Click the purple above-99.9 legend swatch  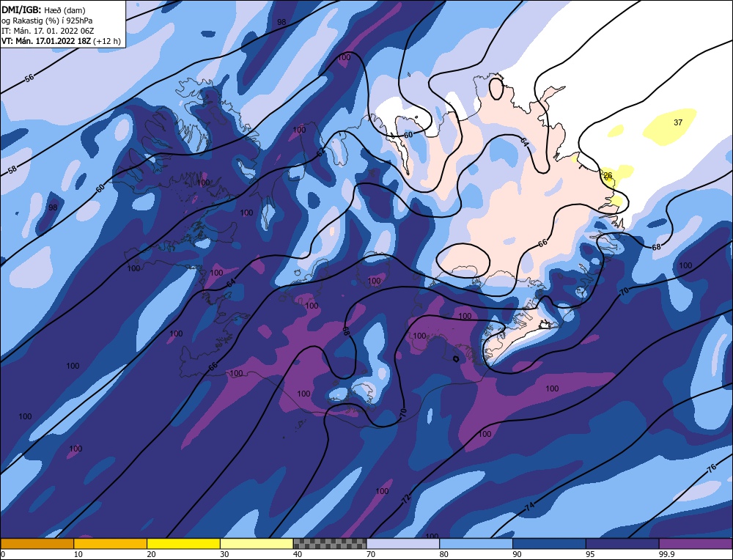coord(696,543)
